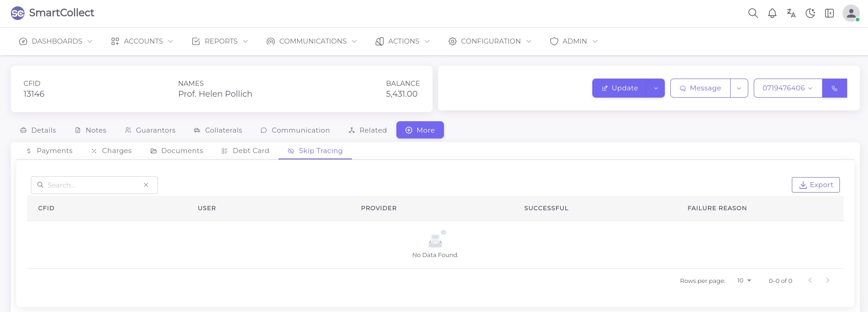This screenshot has width=868, height=312.
Task: Open the Guarantors tab
Action: tap(150, 130)
